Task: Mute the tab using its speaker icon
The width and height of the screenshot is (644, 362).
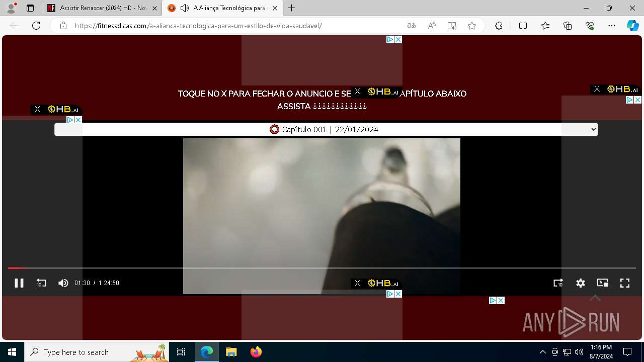Action: (x=185, y=8)
